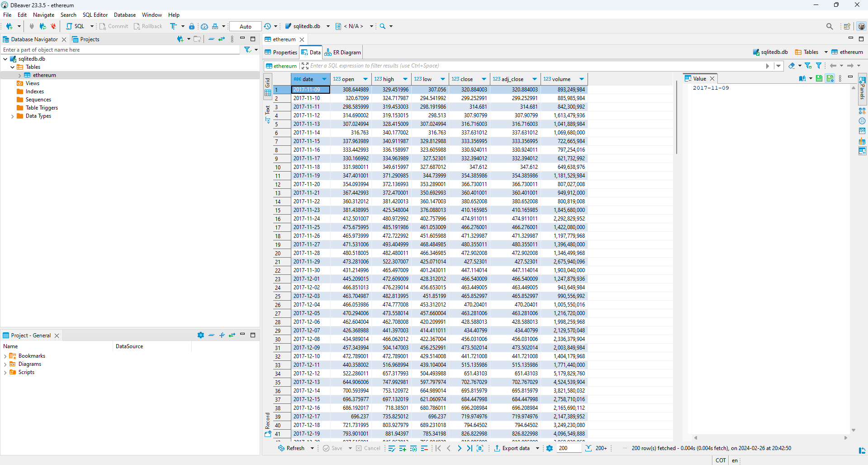
Task: Click the apply filter arrow button
Action: (x=768, y=66)
